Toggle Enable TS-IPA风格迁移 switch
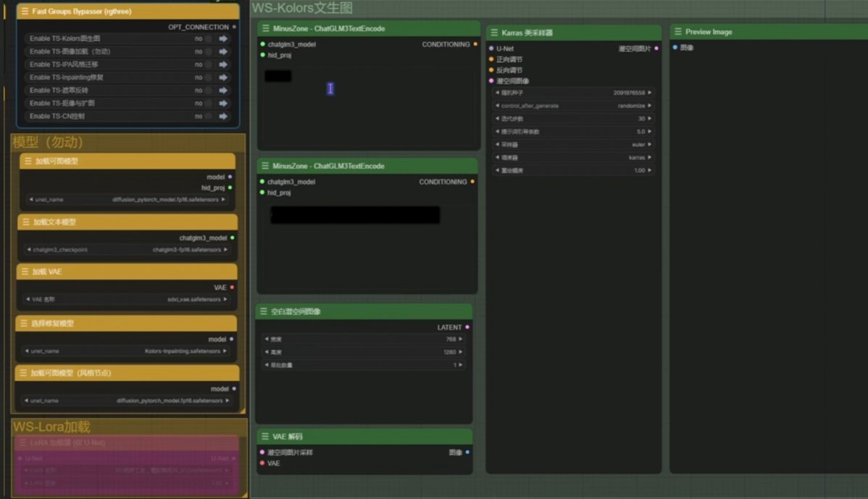The width and height of the screenshot is (868, 499). pyautogui.click(x=207, y=64)
